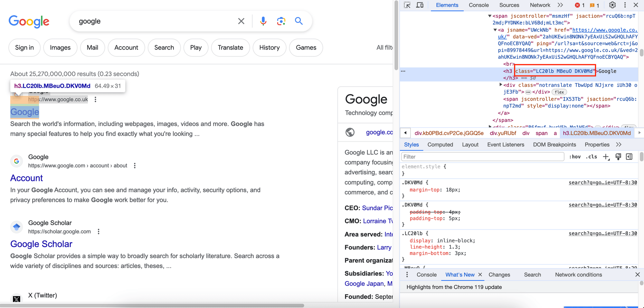This screenshot has height=308, width=644.
Task: Open the Computed styles tab
Action: [x=440, y=145]
